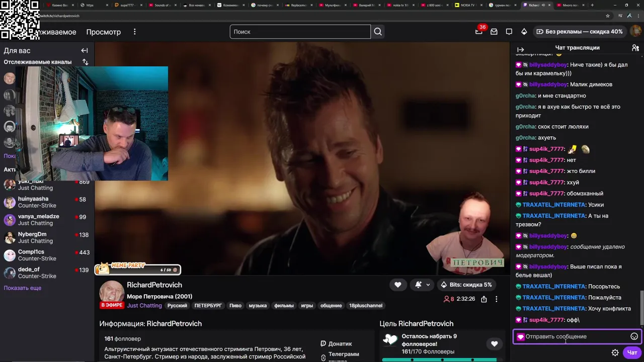The width and height of the screenshot is (644, 362).
Task: Click the RichardPetrovich channel name
Action: (154, 285)
